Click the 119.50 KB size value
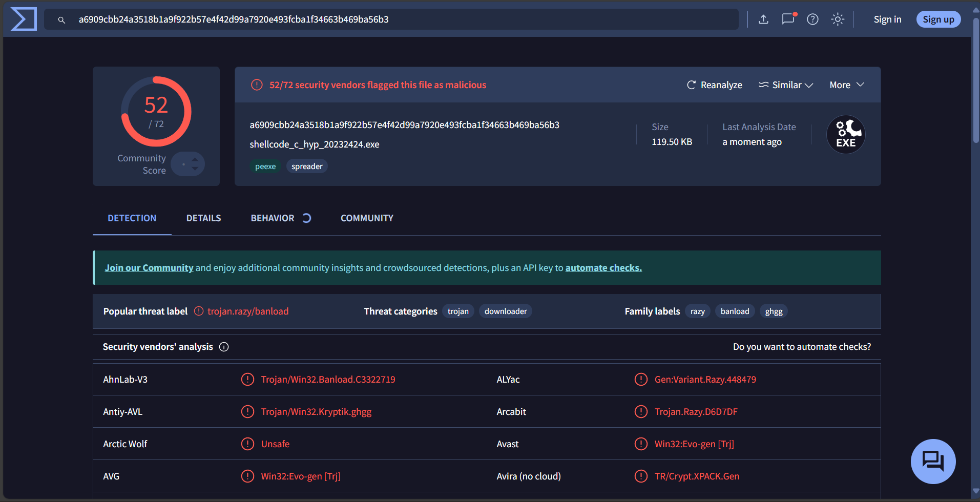This screenshot has height=502, width=980. pos(672,142)
